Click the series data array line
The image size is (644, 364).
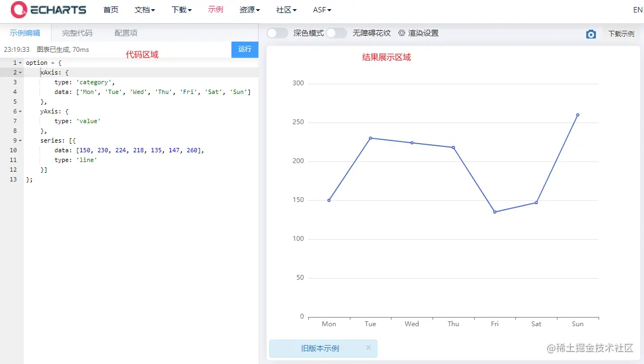pyautogui.click(x=129, y=150)
